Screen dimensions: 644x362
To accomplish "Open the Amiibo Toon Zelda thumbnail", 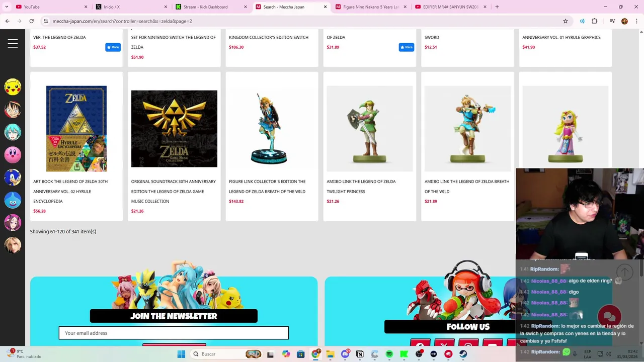I will pyautogui.click(x=566, y=127).
